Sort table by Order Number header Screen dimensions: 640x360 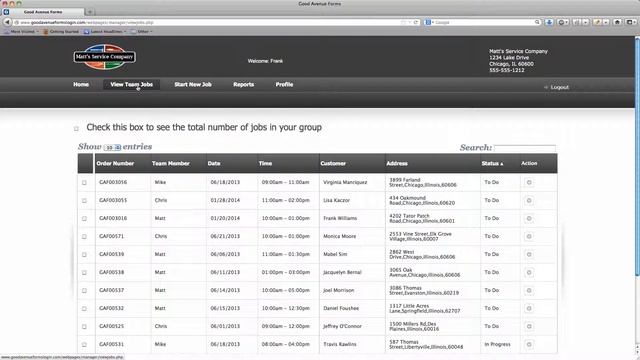coord(122,164)
